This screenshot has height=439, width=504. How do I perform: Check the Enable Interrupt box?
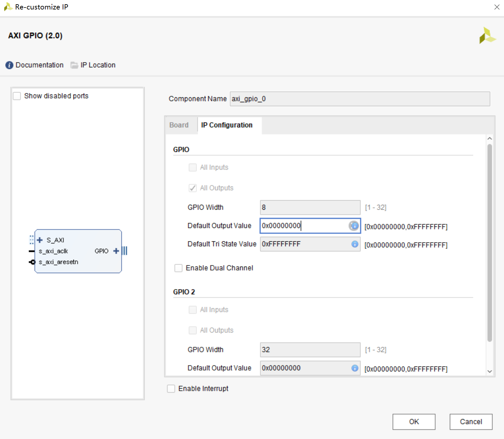coord(171,389)
